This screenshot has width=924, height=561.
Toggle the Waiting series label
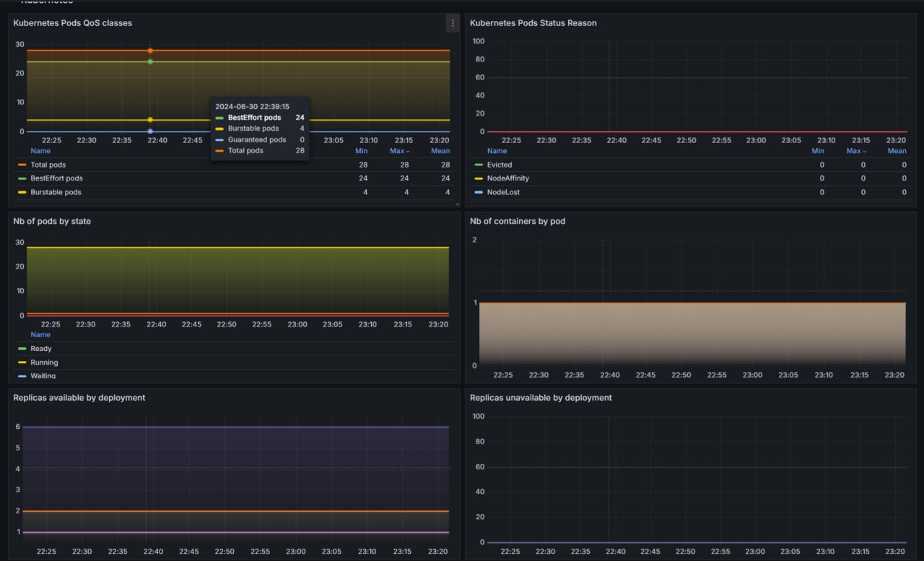point(43,375)
